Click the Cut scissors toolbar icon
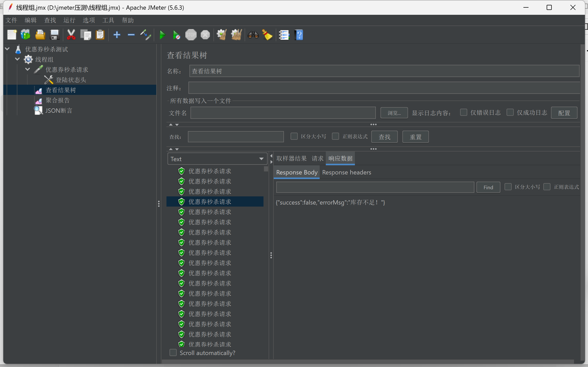This screenshot has height=367, width=588. pyautogui.click(x=71, y=35)
